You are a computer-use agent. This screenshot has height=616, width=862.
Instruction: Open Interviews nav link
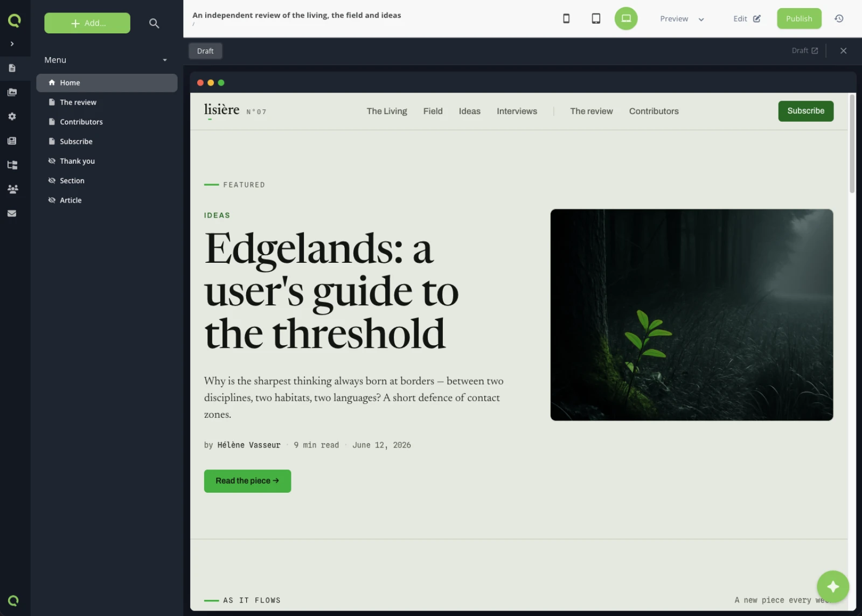point(517,111)
